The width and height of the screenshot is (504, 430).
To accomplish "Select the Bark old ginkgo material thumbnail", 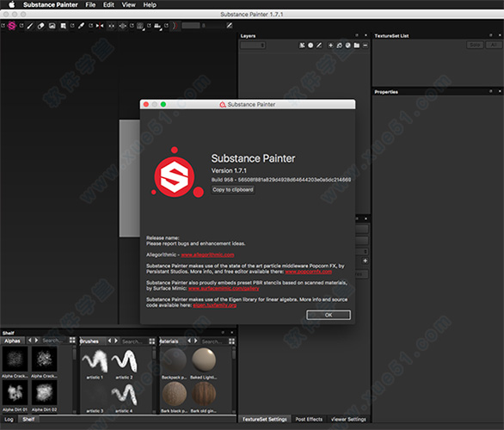I will pos(204,394).
